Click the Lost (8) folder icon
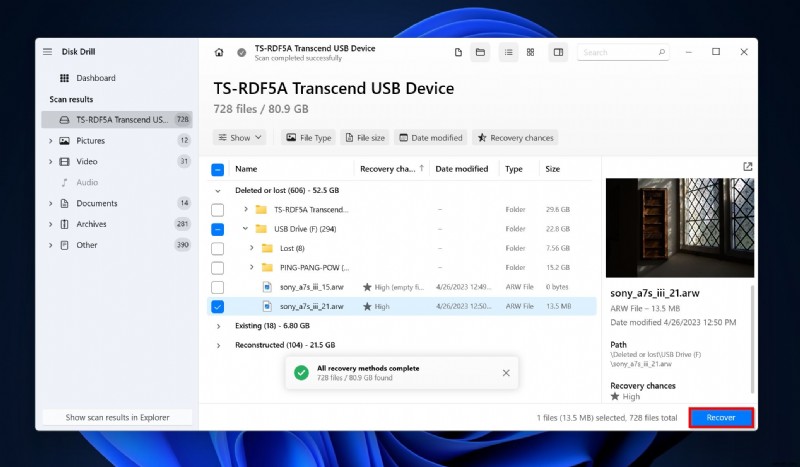This screenshot has height=467, width=800. (267, 248)
